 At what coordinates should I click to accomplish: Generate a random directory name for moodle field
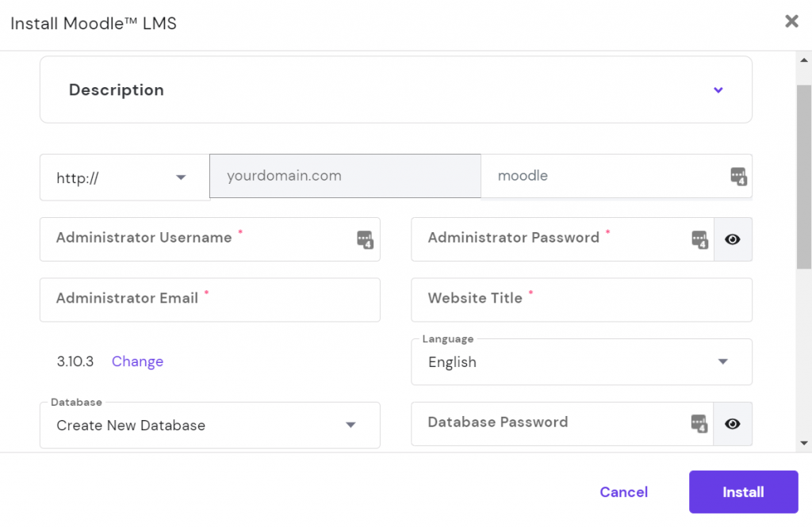click(740, 176)
